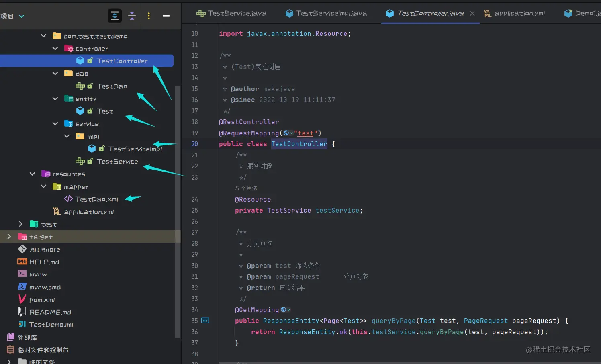Collapse the service folder
This screenshot has width=601, height=364.
[55, 124]
